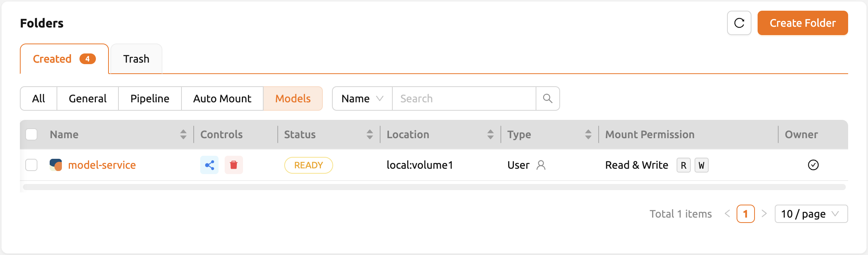The height and width of the screenshot is (255, 868).
Task: Filter folders by All
Action: coord(39,98)
